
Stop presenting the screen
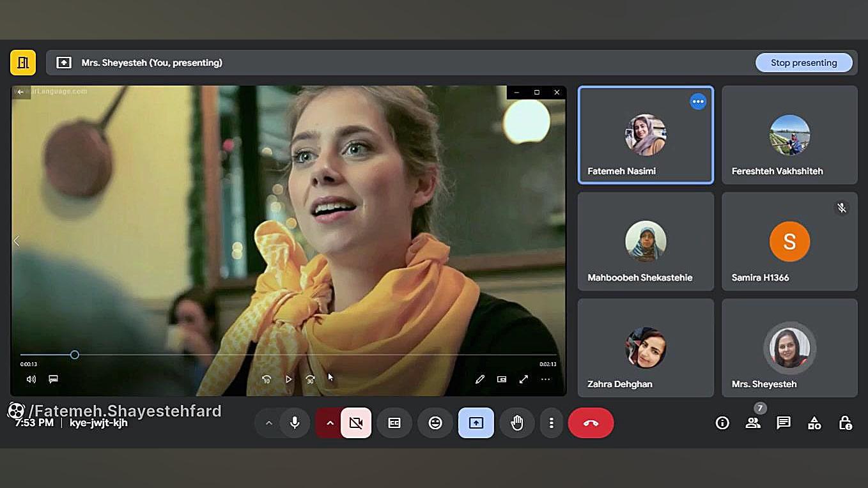[803, 63]
